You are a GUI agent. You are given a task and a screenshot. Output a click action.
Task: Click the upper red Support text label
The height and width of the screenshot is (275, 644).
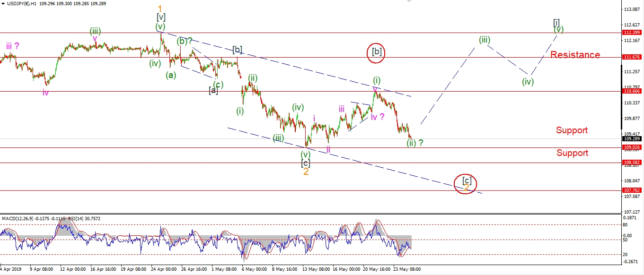click(x=572, y=130)
